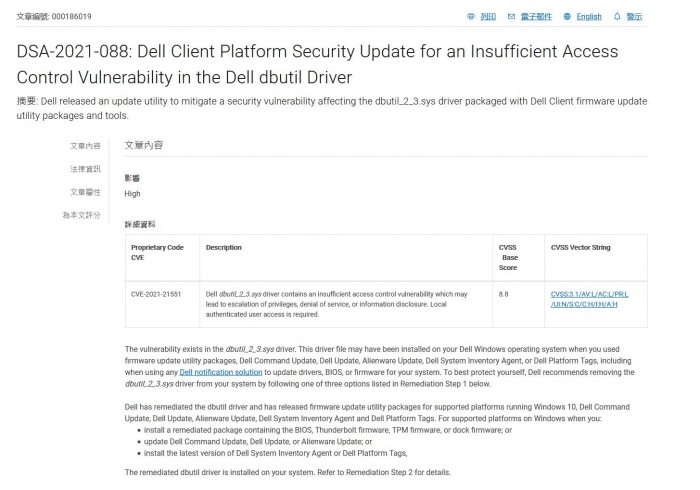Viewport: 700px width, 490px height.
Task: Jump to 文章內容 in the side navigation
Action: click(85, 146)
